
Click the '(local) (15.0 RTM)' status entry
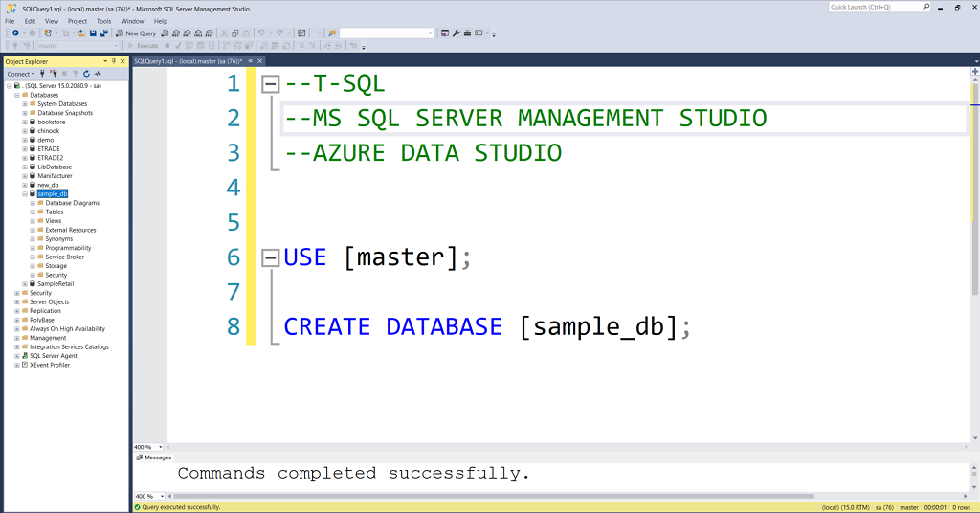click(x=846, y=507)
